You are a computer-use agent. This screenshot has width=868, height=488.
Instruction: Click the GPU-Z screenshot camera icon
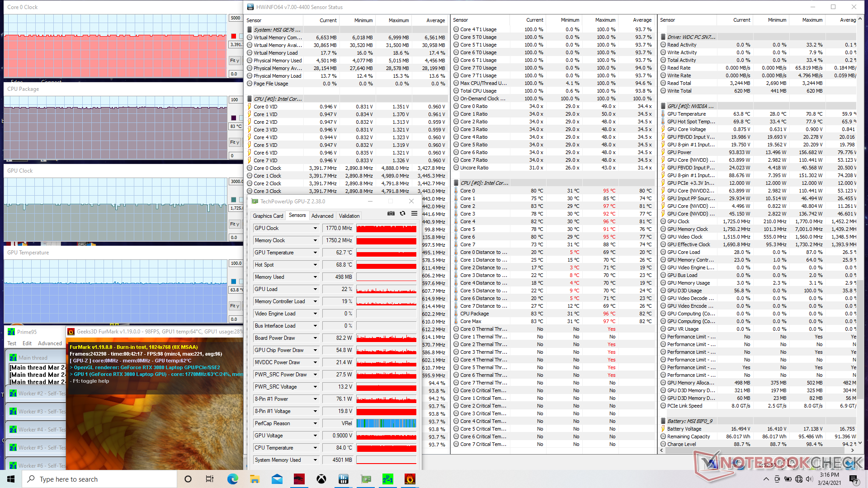(391, 214)
